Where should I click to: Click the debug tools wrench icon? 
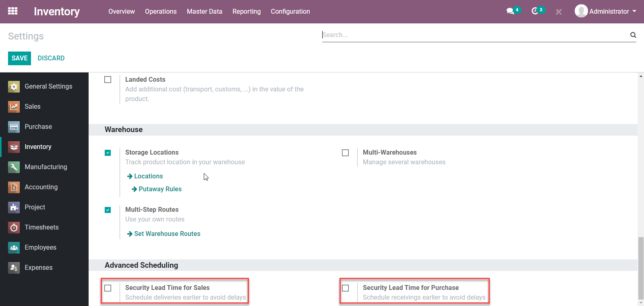click(x=559, y=12)
